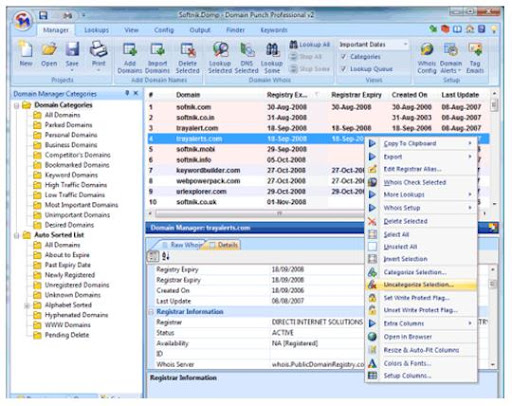Viewport: 512px width, 406px height.
Task: Choose Open in Browser menu item
Action: [421, 337]
